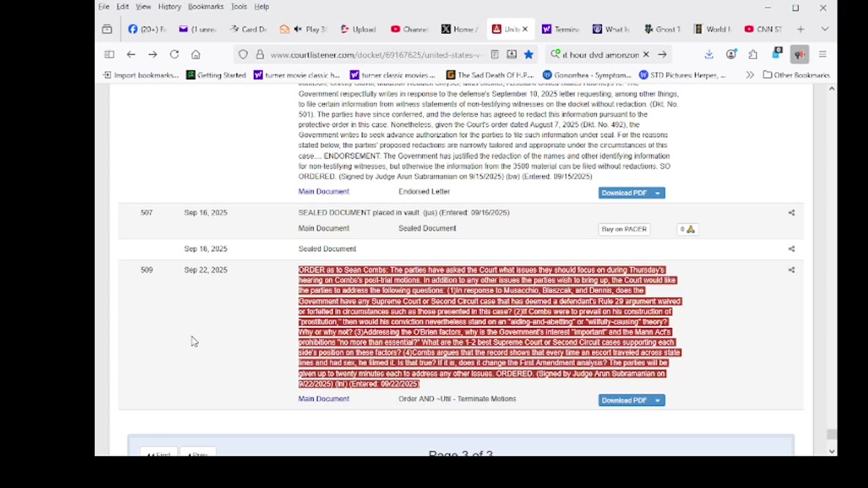Open the Help menu
Image resolution: width=868 pixels, height=488 pixels.
point(262,7)
